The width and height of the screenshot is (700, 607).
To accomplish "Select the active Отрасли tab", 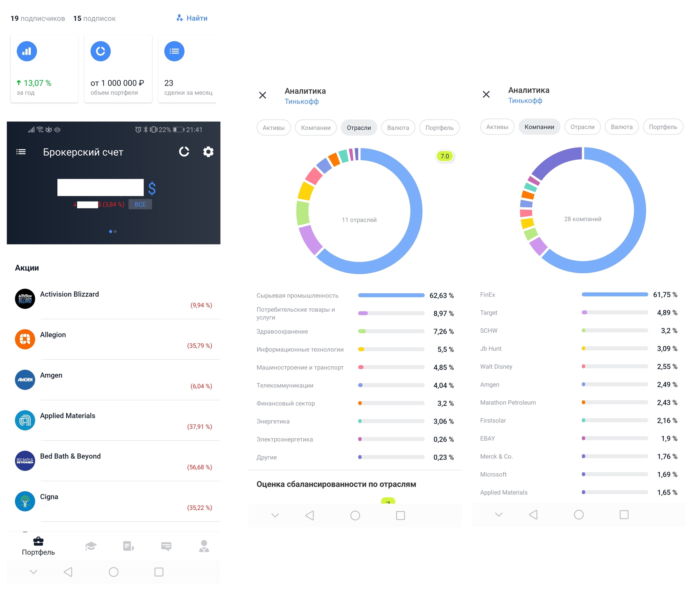I will tap(359, 128).
